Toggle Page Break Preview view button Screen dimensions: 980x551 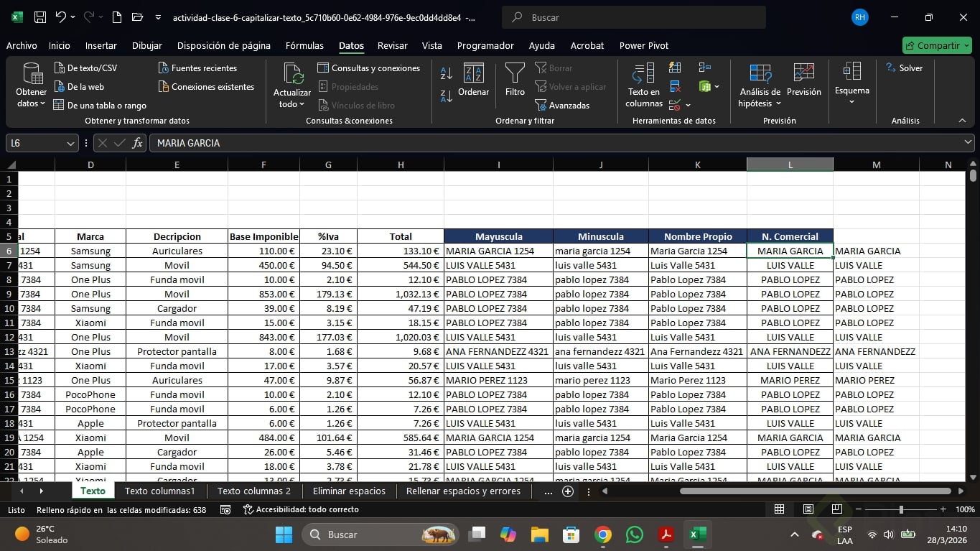pos(836,509)
